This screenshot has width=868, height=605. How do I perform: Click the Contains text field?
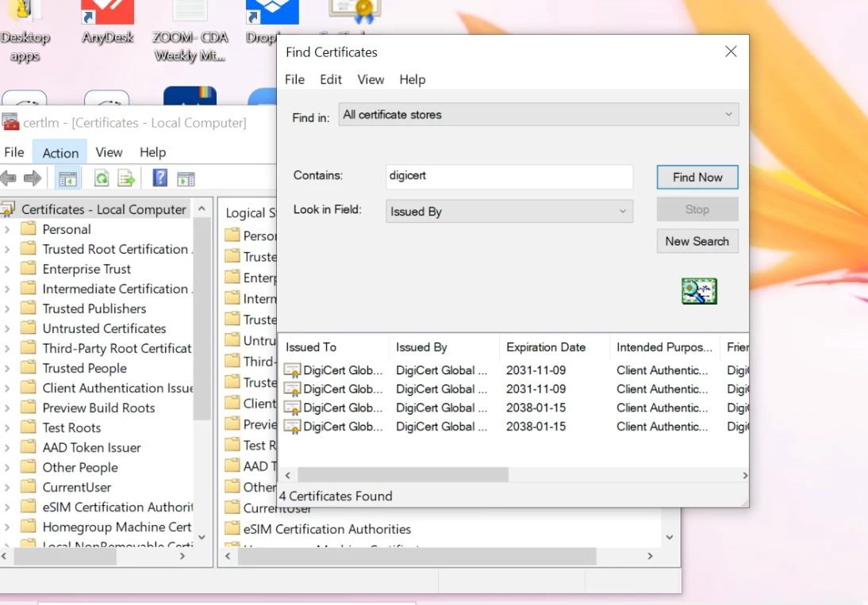[x=509, y=176]
